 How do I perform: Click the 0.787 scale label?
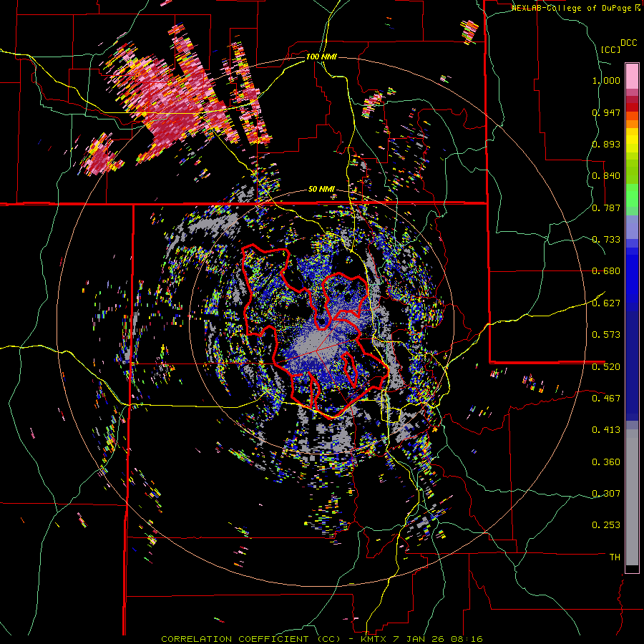pos(606,208)
